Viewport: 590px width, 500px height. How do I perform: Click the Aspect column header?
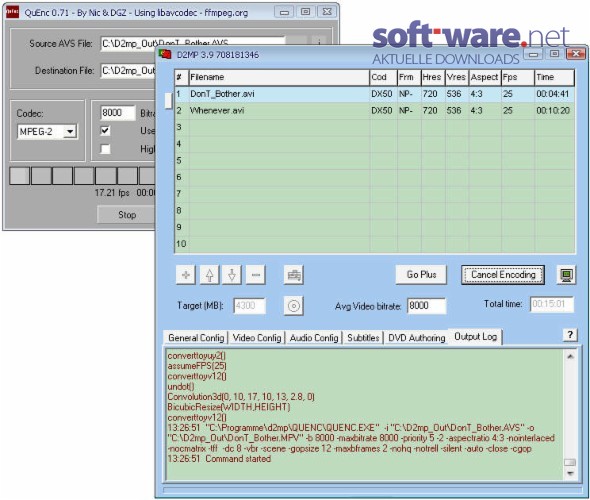click(485, 78)
